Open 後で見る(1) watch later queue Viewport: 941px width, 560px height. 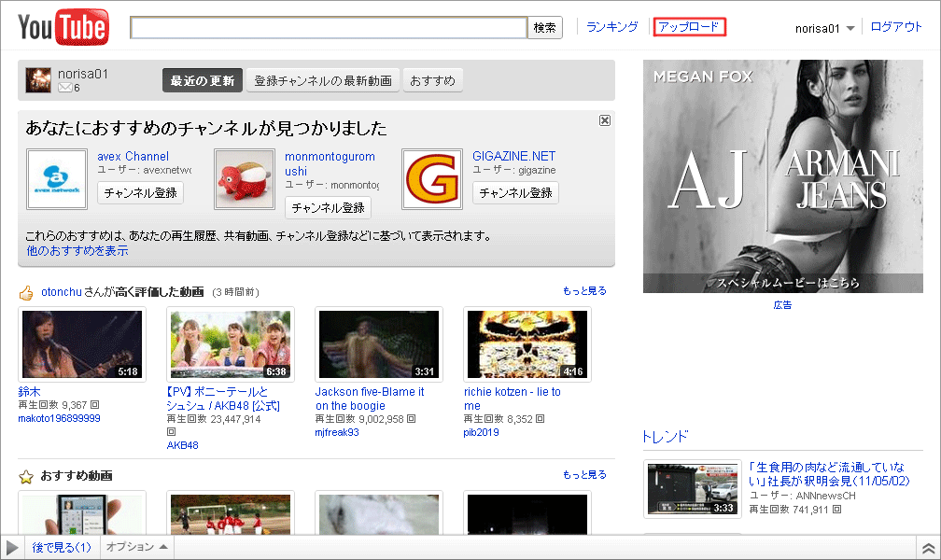(x=62, y=547)
